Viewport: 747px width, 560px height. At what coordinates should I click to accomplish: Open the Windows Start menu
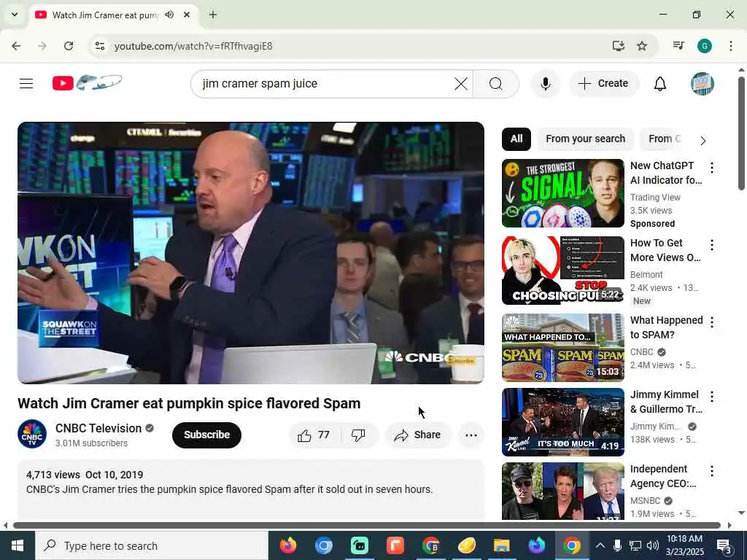[x=18, y=545]
